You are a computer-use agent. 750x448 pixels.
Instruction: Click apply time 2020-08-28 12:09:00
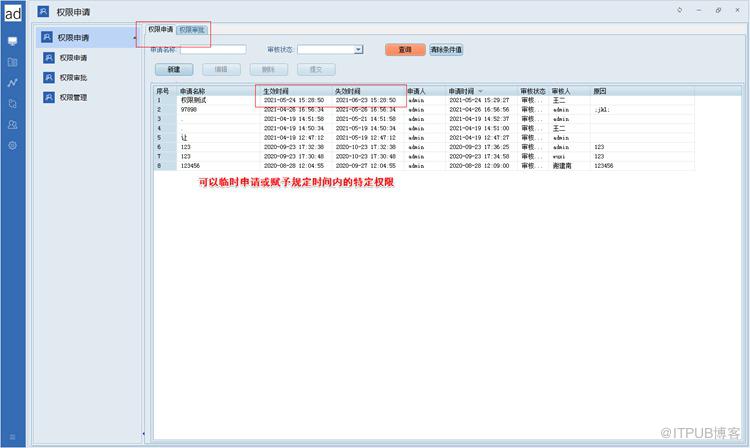click(x=481, y=166)
